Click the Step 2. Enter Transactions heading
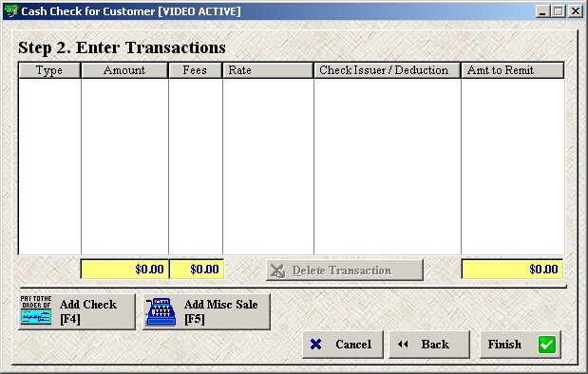This screenshot has height=374, width=588. [122, 48]
